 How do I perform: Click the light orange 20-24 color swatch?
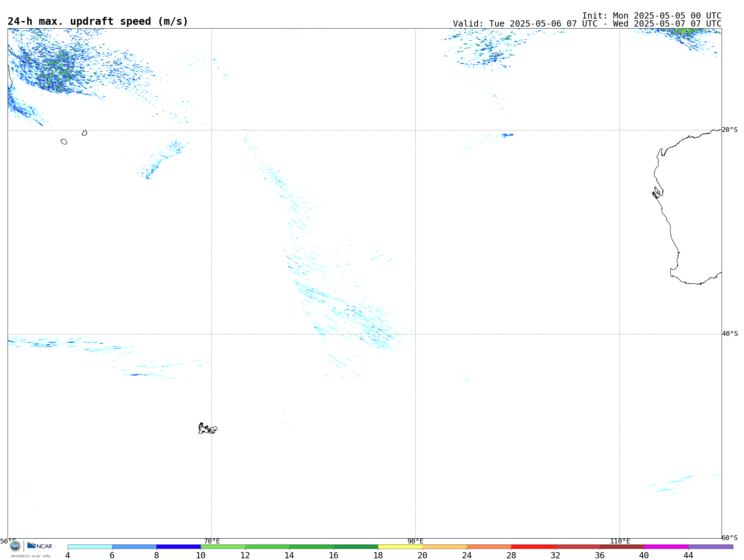(x=445, y=547)
